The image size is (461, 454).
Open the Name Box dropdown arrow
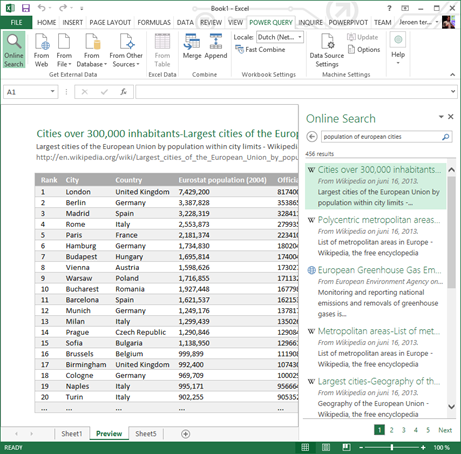tap(52, 92)
